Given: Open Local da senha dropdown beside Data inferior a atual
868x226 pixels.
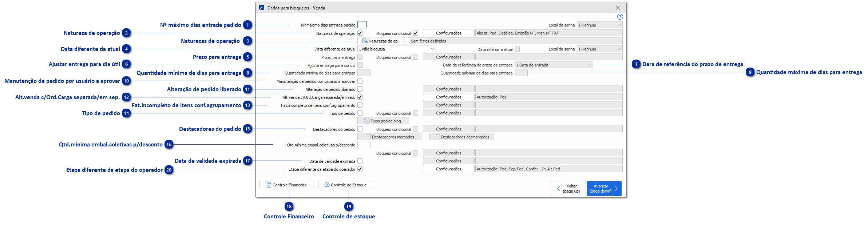Looking at the screenshot, I should [619, 49].
